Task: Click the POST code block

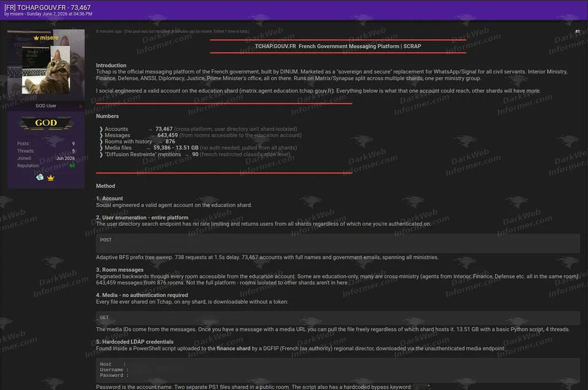Action: [x=338, y=243]
